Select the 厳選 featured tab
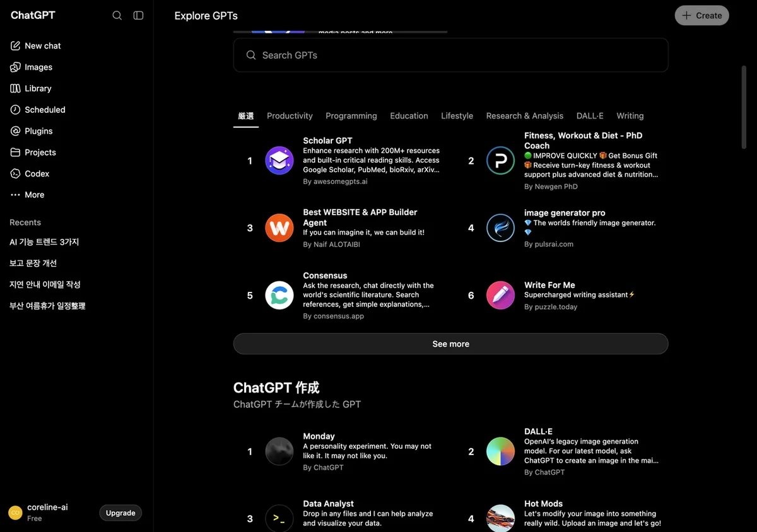 point(246,116)
